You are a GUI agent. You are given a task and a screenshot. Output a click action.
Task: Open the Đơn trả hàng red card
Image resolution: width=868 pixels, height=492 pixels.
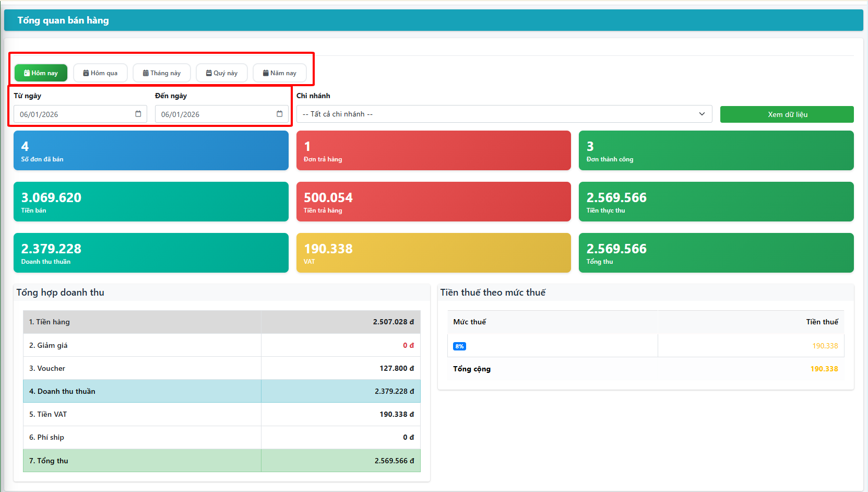(x=433, y=150)
